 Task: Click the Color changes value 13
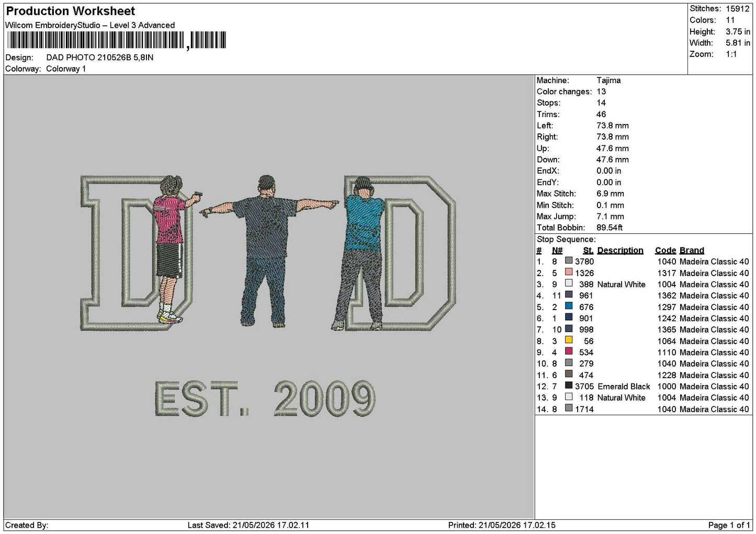tap(601, 92)
